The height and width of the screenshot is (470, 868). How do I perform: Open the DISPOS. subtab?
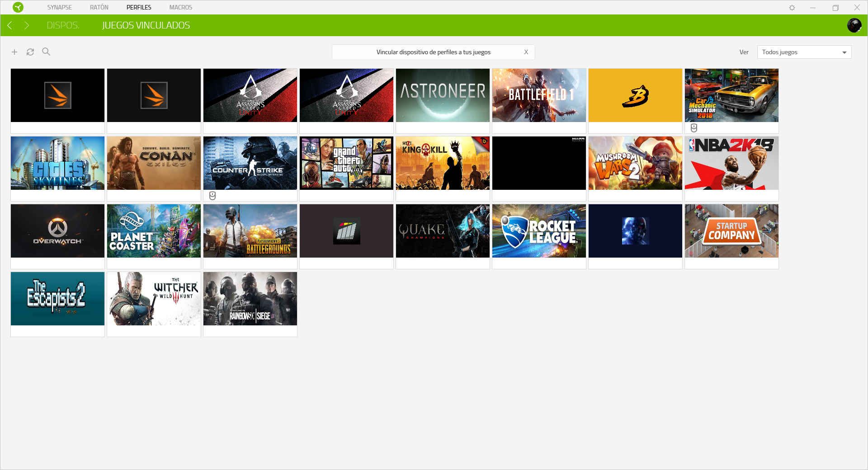(63, 25)
